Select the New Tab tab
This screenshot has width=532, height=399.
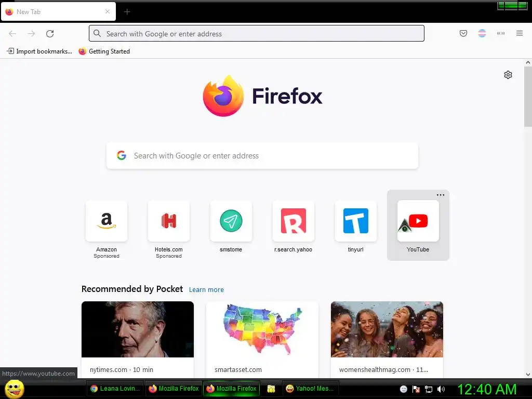click(x=58, y=11)
